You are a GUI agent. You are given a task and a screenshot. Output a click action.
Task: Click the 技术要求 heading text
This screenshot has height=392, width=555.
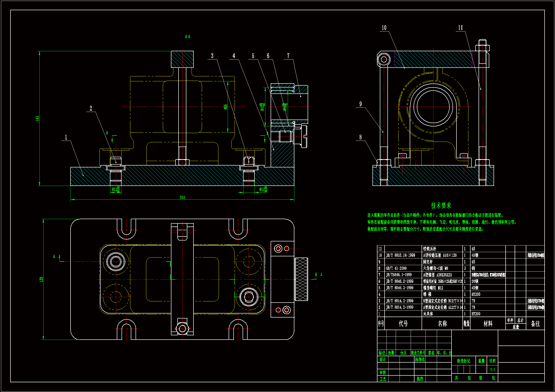[441, 206]
